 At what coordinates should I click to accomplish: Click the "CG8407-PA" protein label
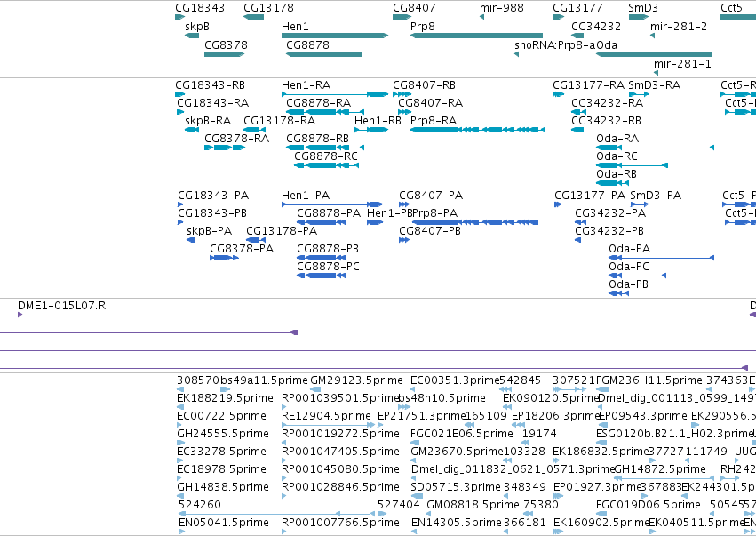tap(431, 196)
